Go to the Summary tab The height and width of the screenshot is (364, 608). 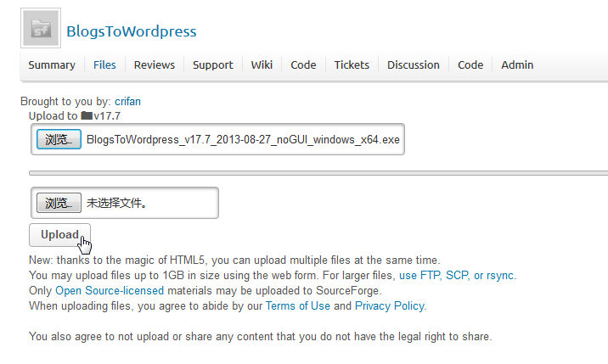coord(52,64)
